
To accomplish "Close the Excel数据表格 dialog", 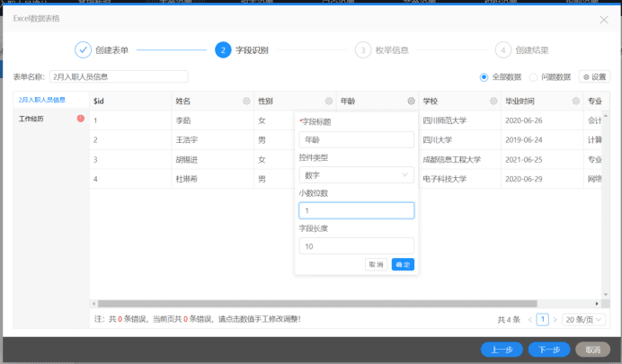I will coord(604,20).
